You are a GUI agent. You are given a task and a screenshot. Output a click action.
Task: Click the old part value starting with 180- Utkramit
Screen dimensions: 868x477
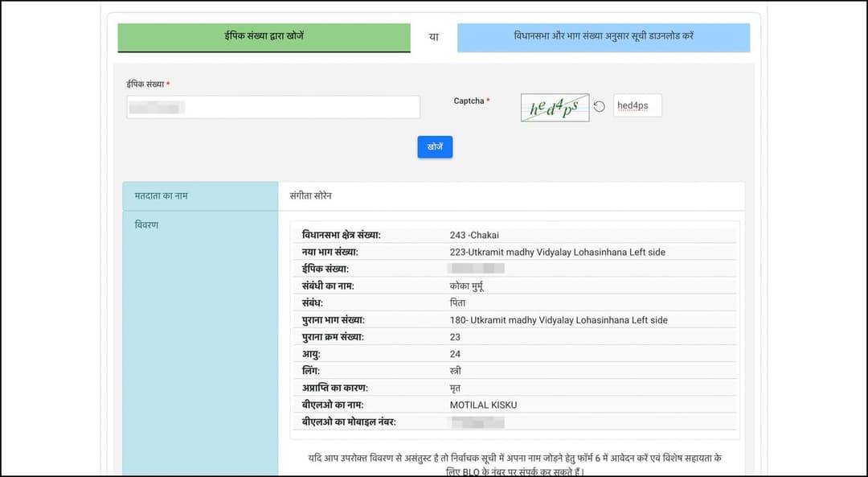pos(558,320)
